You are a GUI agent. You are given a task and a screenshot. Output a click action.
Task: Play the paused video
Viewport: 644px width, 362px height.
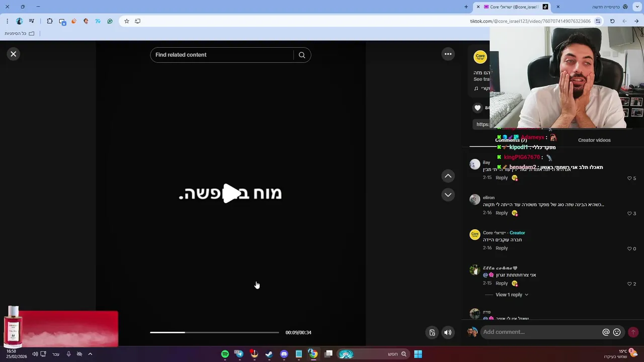[231, 193]
